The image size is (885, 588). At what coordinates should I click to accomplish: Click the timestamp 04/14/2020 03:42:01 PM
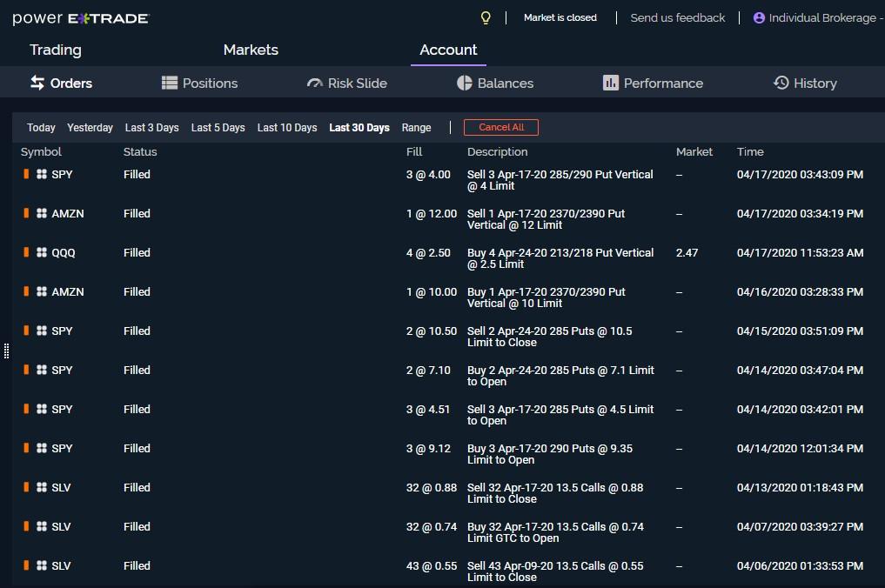coord(801,409)
